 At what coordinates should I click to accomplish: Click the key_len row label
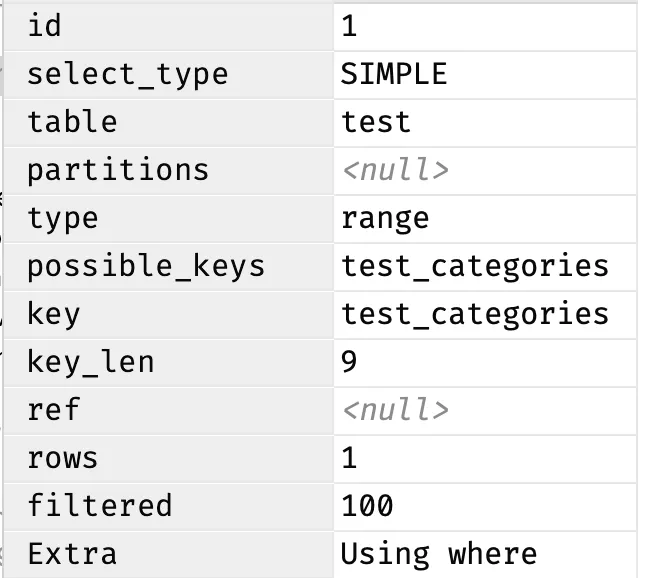point(169,363)
